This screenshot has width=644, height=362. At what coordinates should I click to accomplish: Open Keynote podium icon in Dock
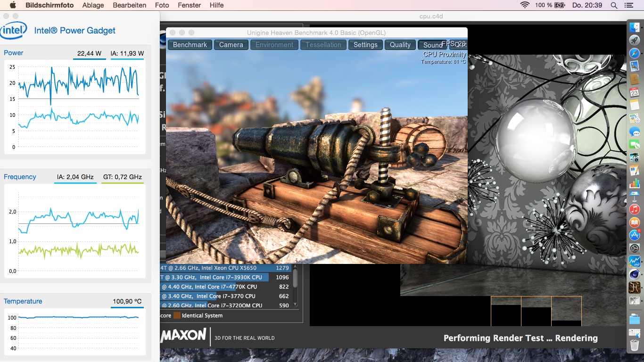(635, 196)
